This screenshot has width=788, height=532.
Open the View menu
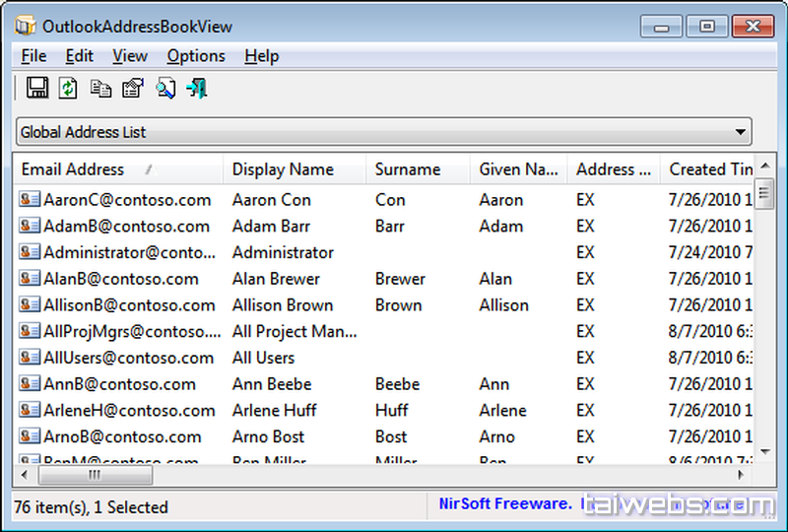pos(130,56)
